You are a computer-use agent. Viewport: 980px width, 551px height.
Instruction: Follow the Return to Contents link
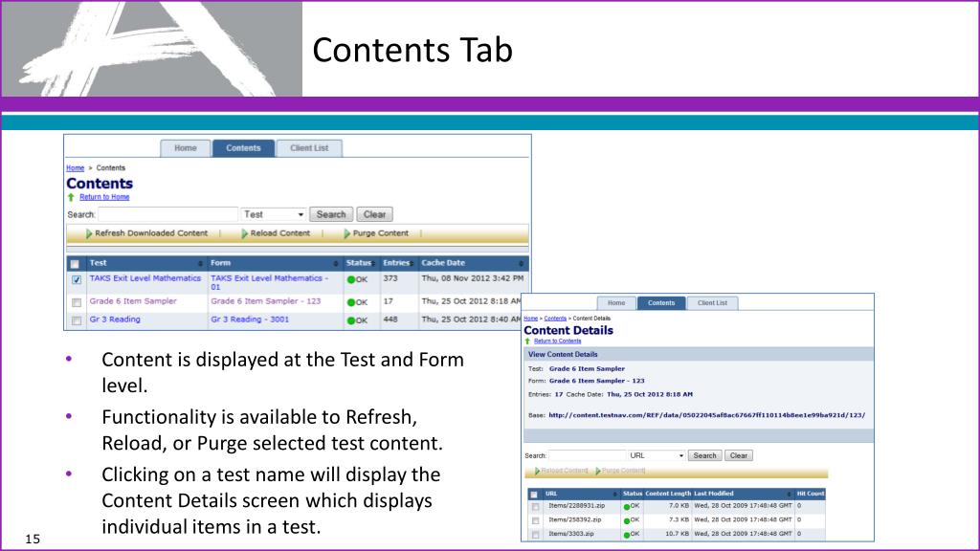(x=558, y=342)
